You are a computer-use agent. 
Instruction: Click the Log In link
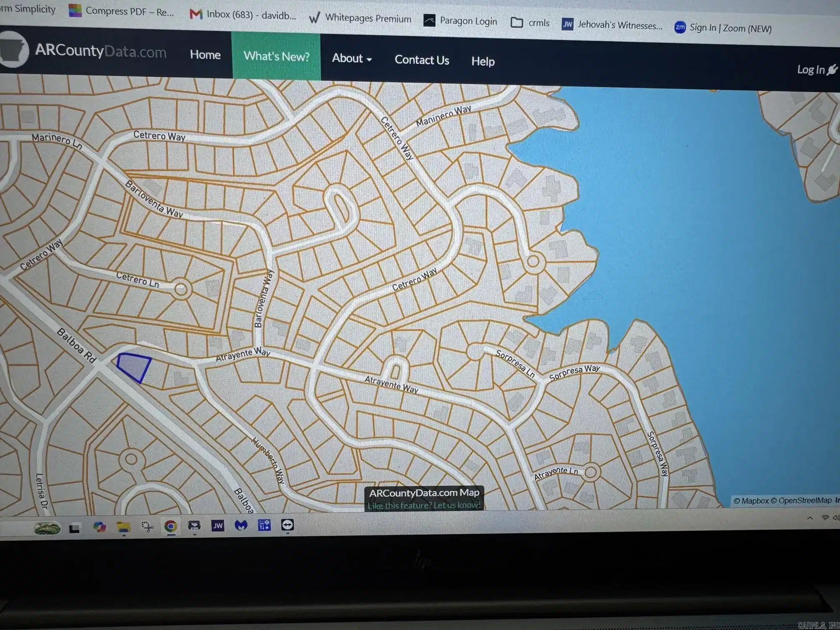[817, 70]
